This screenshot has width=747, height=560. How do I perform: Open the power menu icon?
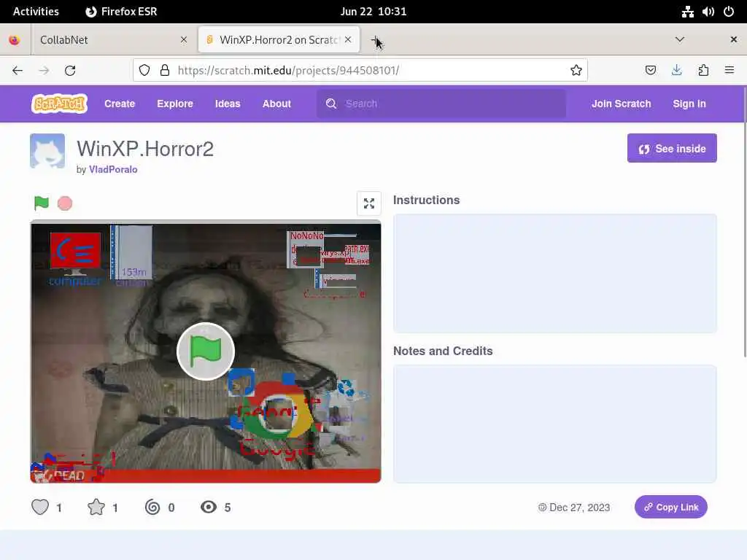729,12
